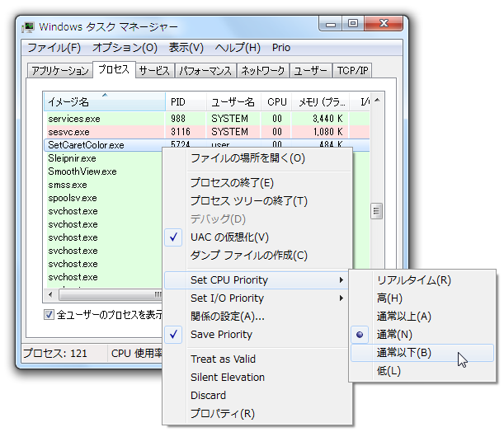Sort by メモリ column header
This screenshot has width=504, height=432.
[x=320, y=102]
